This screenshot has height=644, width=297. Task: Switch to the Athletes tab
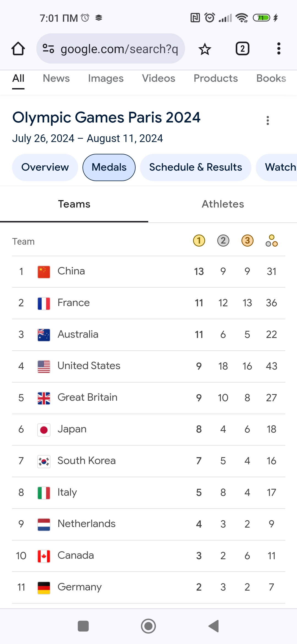point(223,204)
